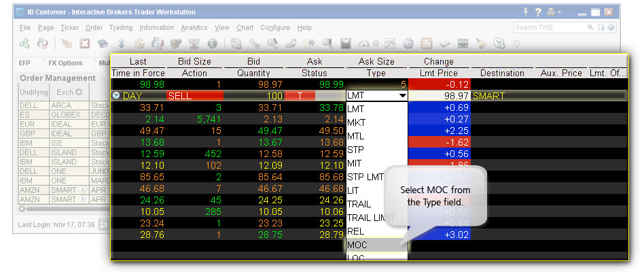The image size is (644, 272).
Task: Click the pushpin icon in title bar
Action: tap(526, 12)
